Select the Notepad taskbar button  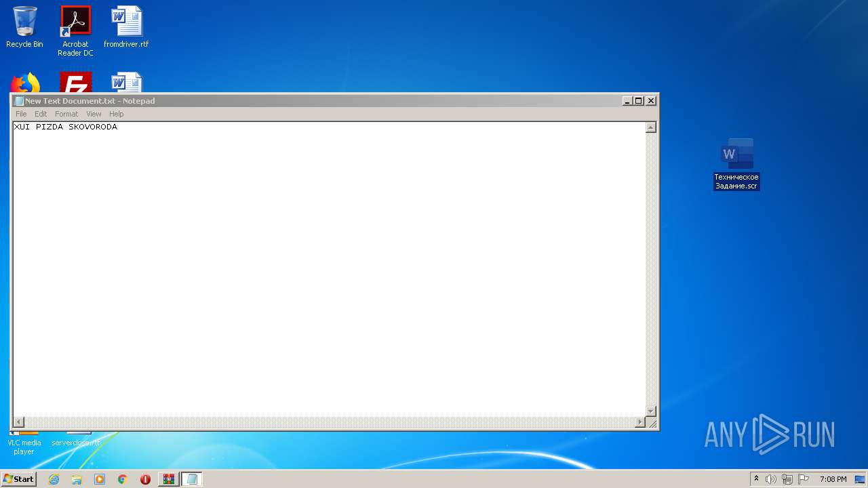(x=192, y=479)
